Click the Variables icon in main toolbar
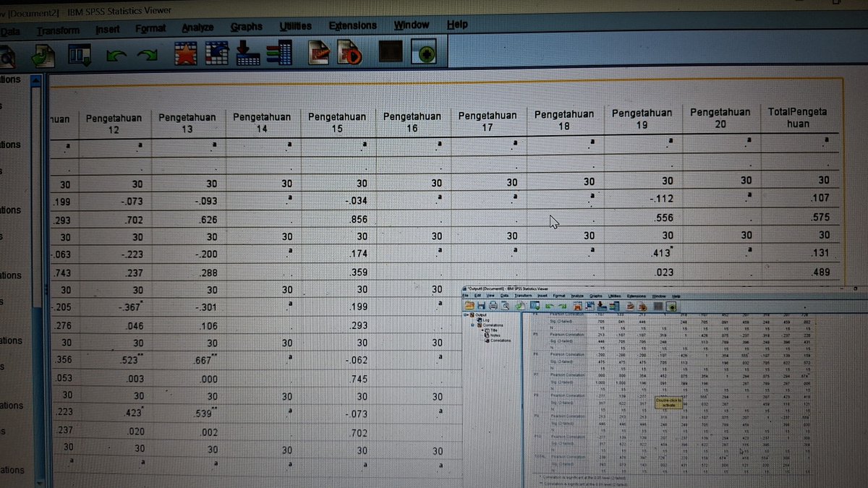 (x=279, y=54)
